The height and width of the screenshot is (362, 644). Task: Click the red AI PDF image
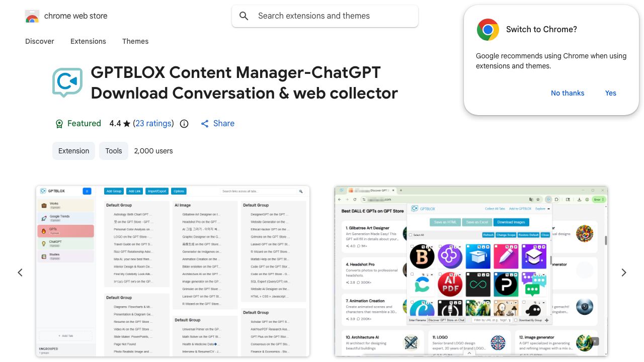click(x=450, y=284)
